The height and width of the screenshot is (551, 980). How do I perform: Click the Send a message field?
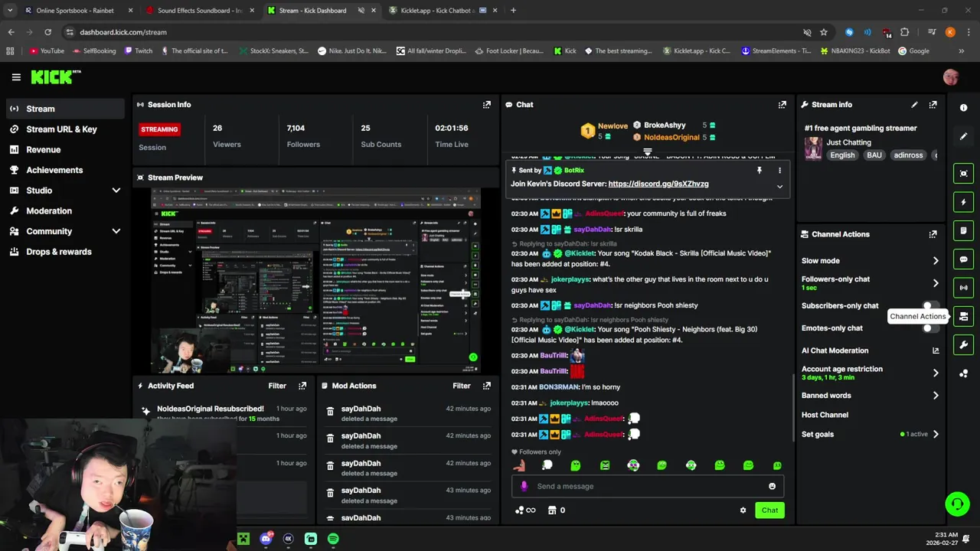[x=648, y=486]
